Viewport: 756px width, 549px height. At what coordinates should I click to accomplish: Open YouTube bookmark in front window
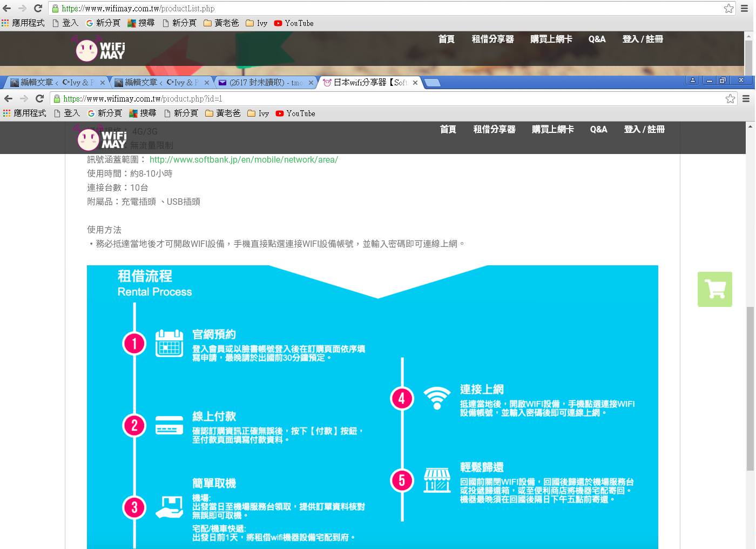pyautogui.click(x=295, y=113)
